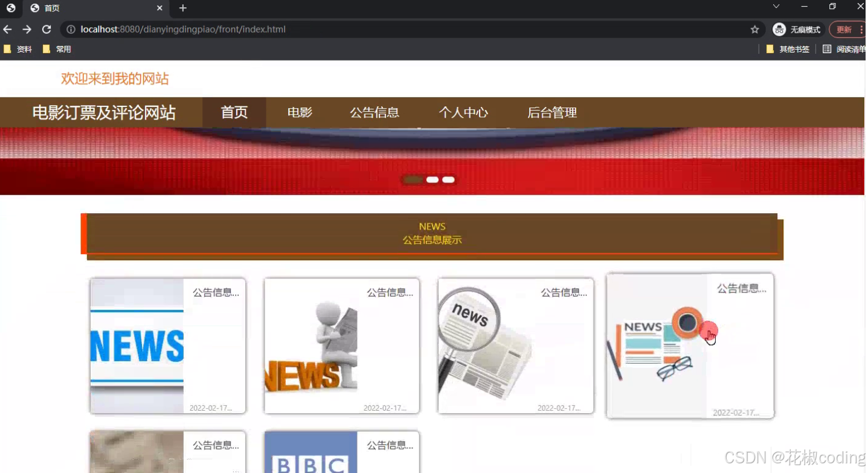868x473 pixels.
Task: Click the magnifying glass news thumbnail
Action: pos(515,346)
